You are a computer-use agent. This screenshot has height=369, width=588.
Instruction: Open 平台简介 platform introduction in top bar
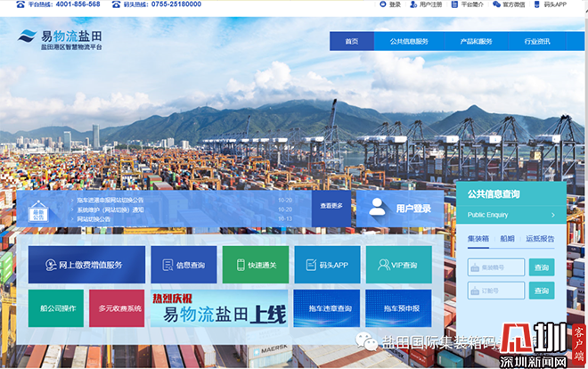467,4
